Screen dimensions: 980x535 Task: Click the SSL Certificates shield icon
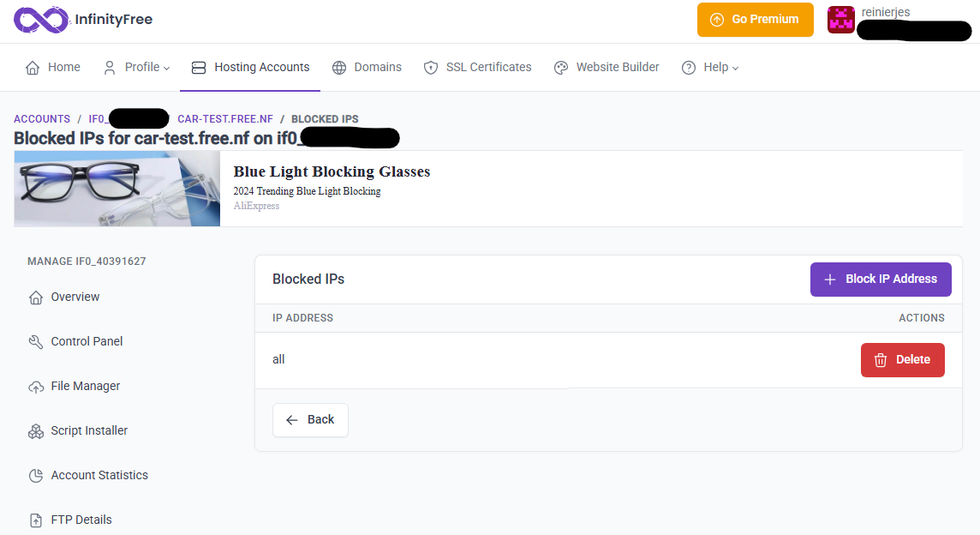pos(431,68)
